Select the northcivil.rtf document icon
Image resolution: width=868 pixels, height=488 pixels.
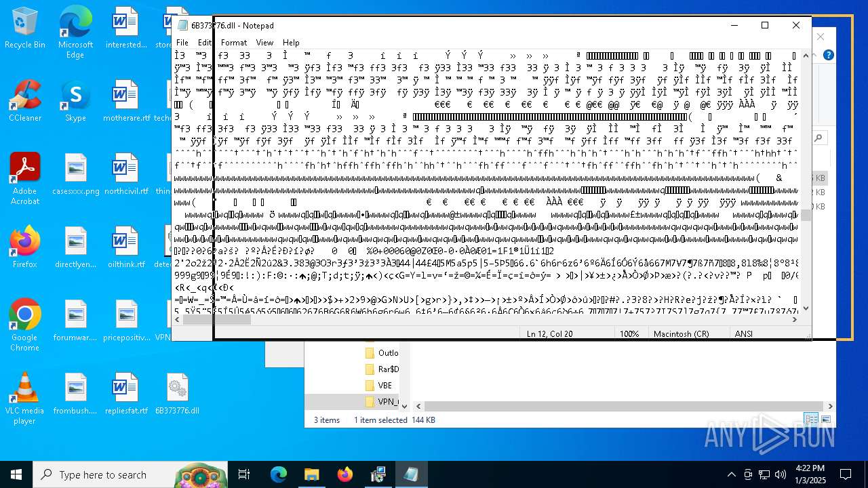click(126, 175)
